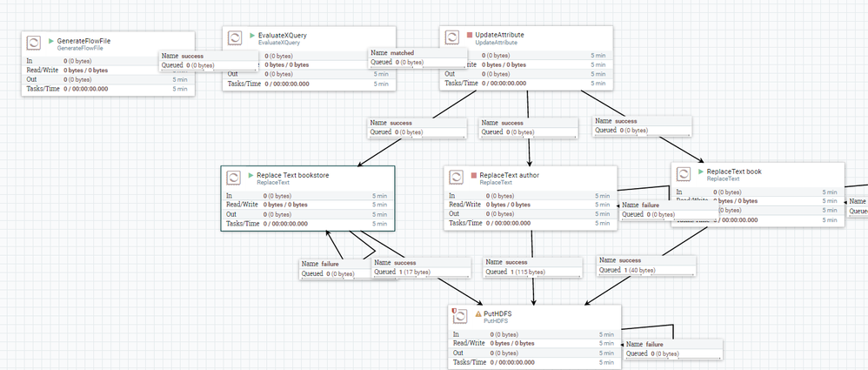
Task: Click the In row of PutHDFS
Action: [534, 334]
